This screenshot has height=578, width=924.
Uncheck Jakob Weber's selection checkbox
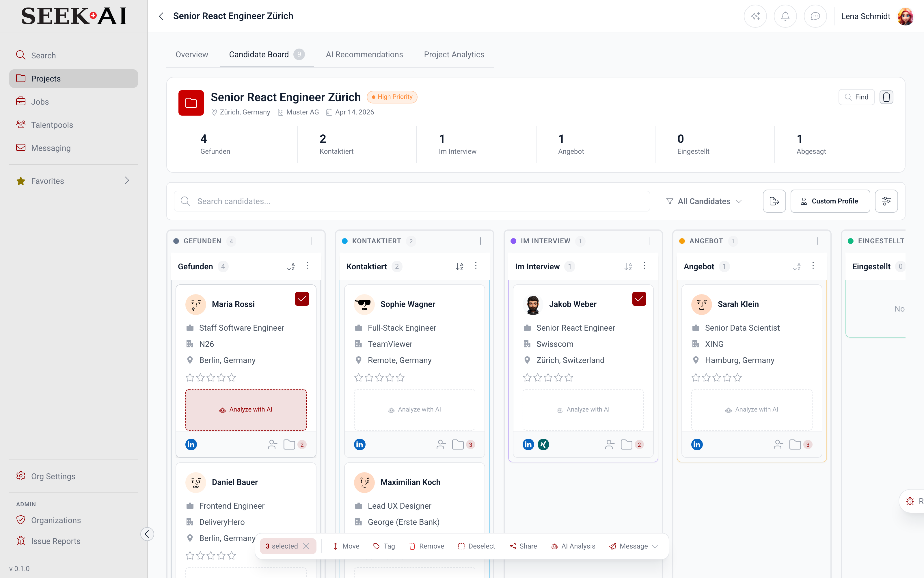pyautogui.click(x=639, y=299)
